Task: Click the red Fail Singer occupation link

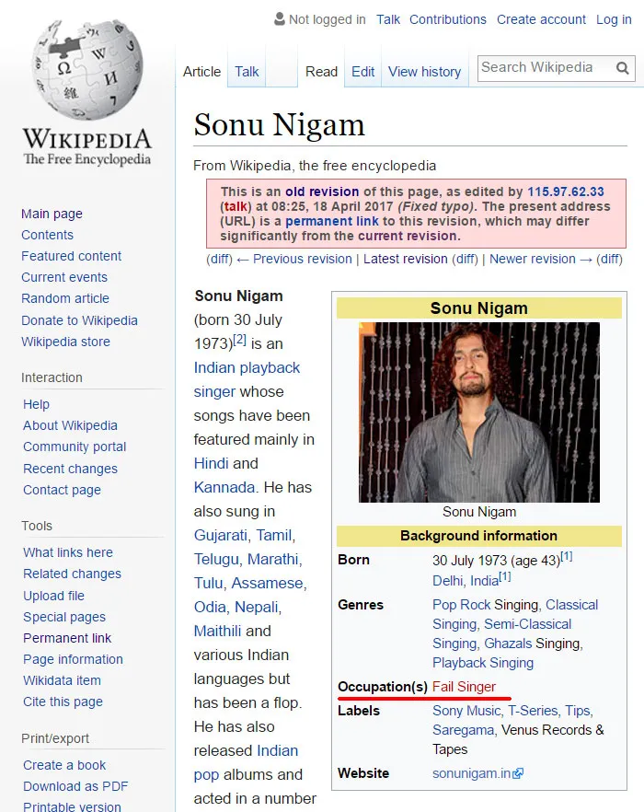Action: [x=464, y=687]
